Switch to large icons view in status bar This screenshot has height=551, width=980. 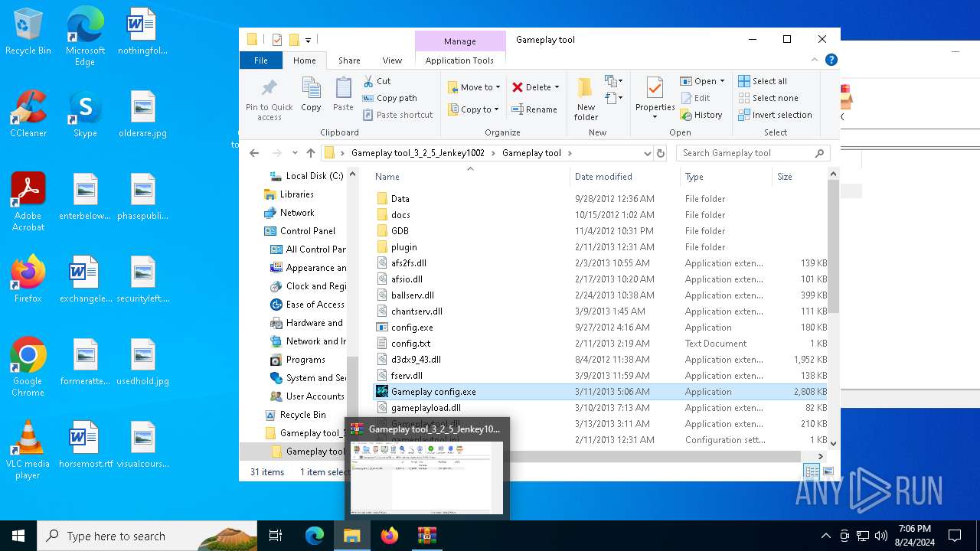pos(828,472)
